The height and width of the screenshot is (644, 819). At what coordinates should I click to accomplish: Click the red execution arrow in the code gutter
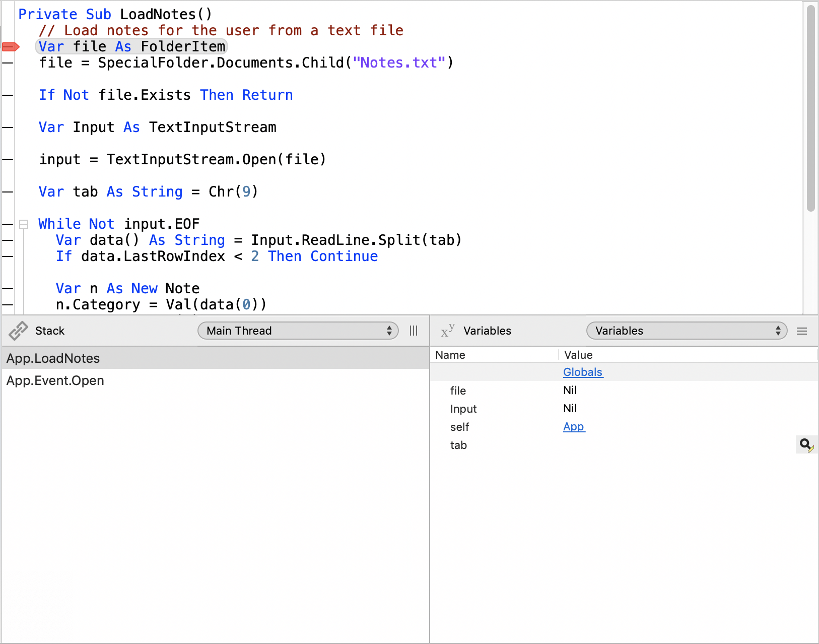(x=10, y=46)
